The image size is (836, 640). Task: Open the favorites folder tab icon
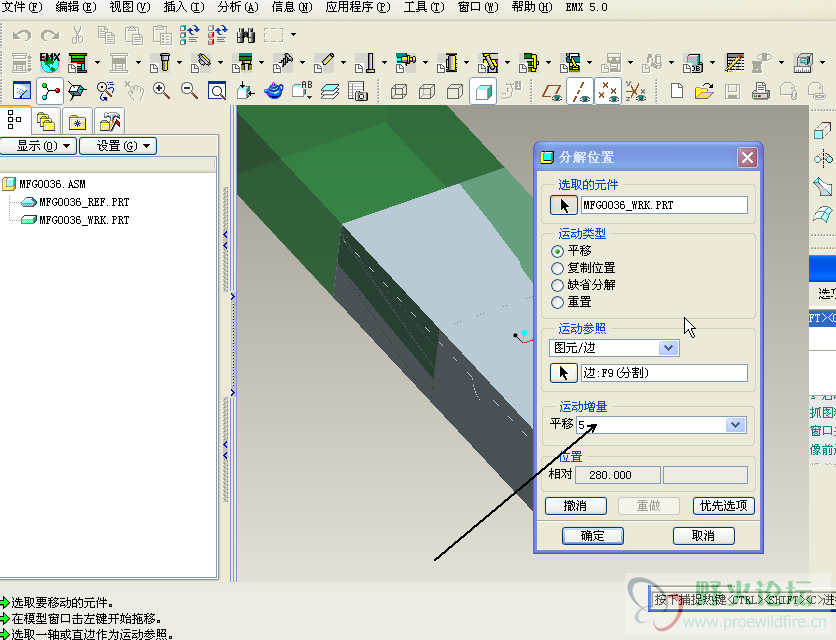[77, 122]
